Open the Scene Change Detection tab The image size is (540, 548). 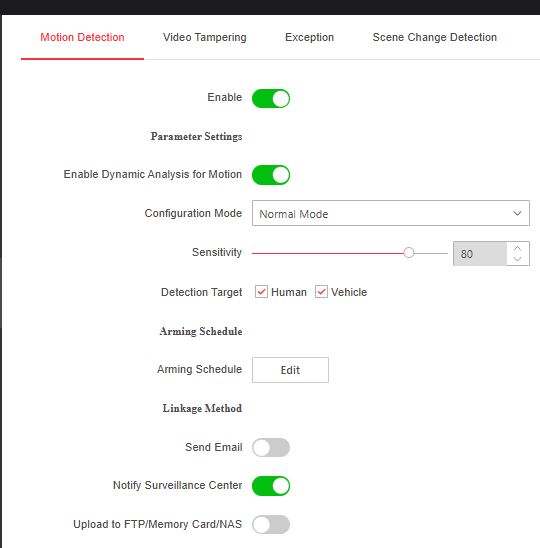434,37
